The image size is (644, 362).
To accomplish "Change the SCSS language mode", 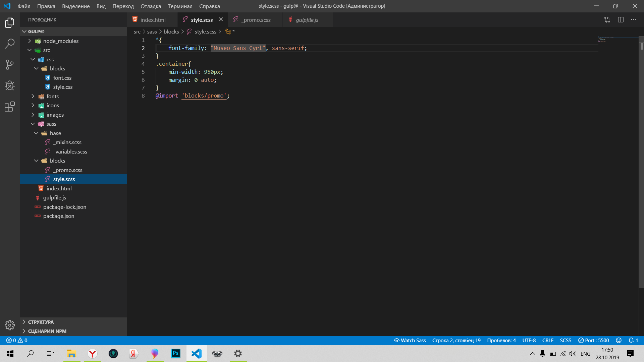I will coord(566,340).
